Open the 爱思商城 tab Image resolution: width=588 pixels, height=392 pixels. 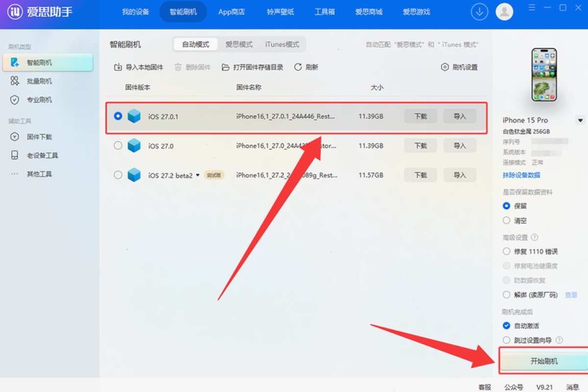coord(369,12)
